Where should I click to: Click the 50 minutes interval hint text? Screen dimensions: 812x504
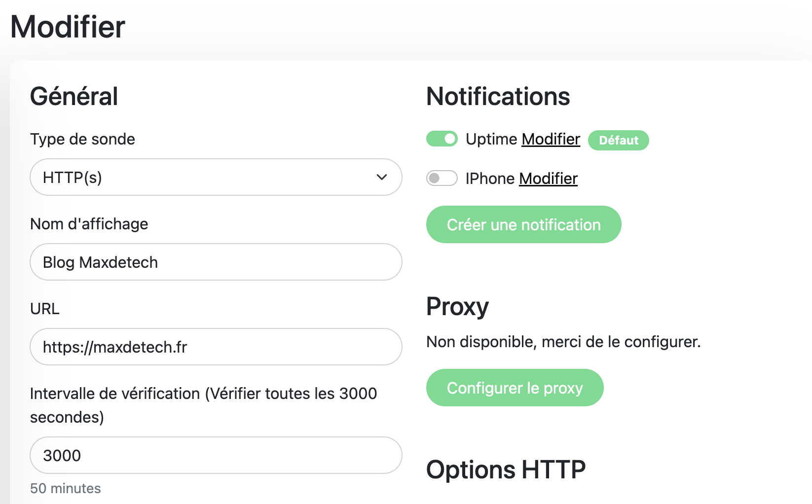66,488
